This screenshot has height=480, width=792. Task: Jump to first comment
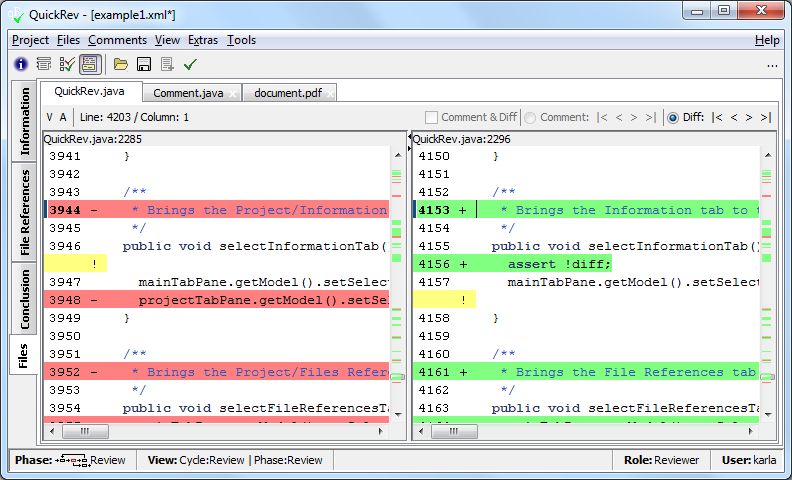click(x=602, y=117)
